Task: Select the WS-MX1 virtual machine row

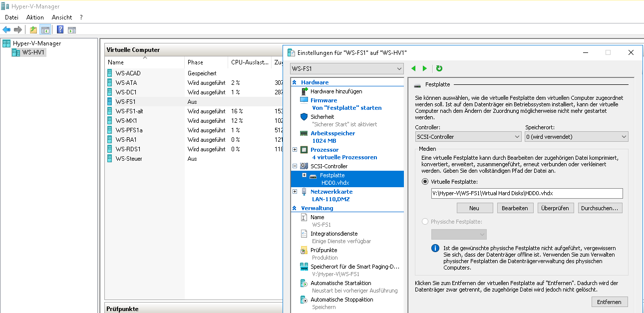Action: [x=194, y=121]
